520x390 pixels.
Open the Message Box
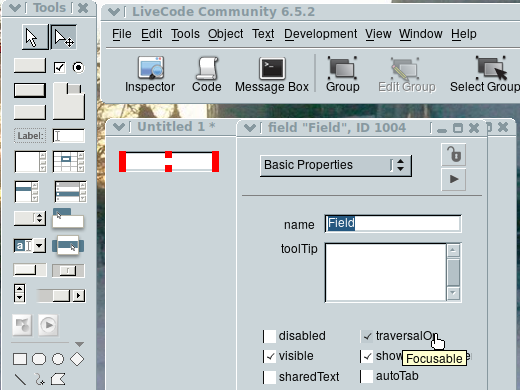click(x=272, y=74)
